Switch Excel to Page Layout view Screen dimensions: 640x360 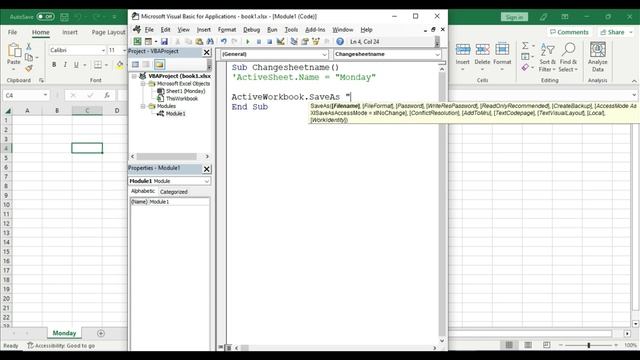click(x=528, y=345)
